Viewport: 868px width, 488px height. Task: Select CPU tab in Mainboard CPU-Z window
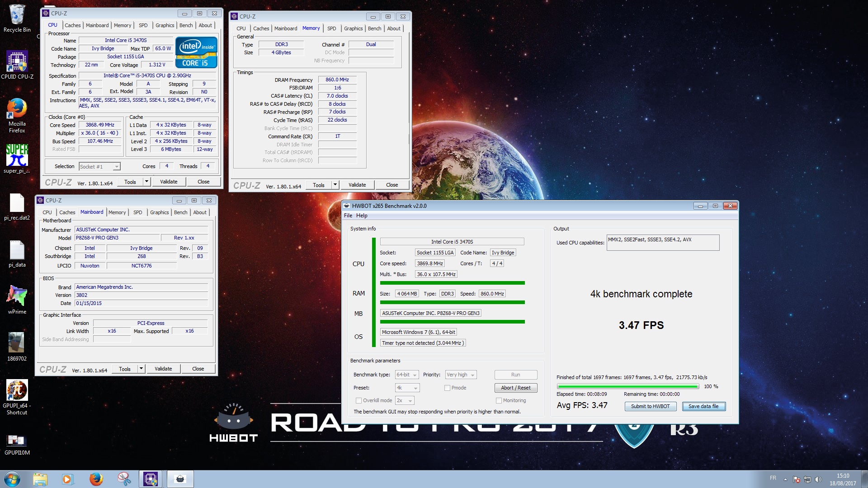(47, 212)
